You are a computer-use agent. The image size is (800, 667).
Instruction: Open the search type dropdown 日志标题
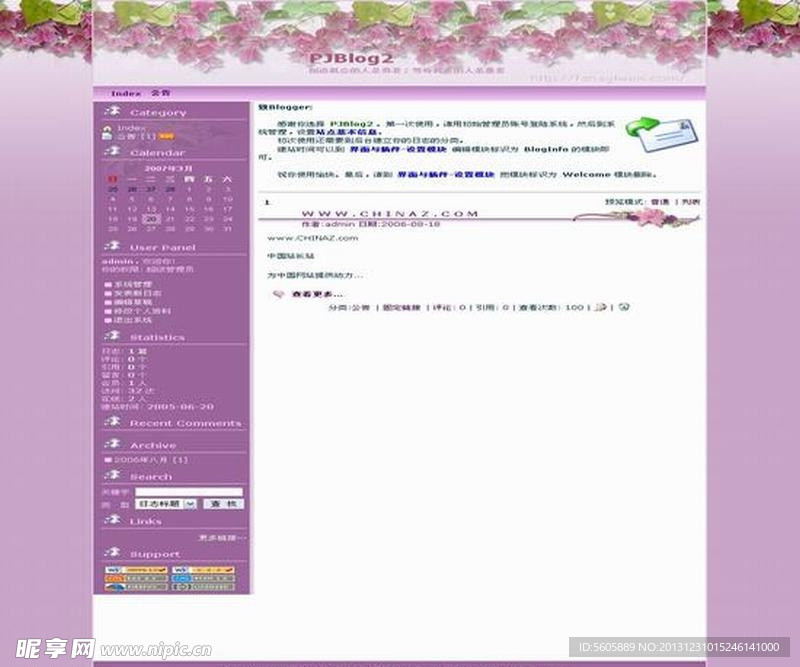coord(166,504)
